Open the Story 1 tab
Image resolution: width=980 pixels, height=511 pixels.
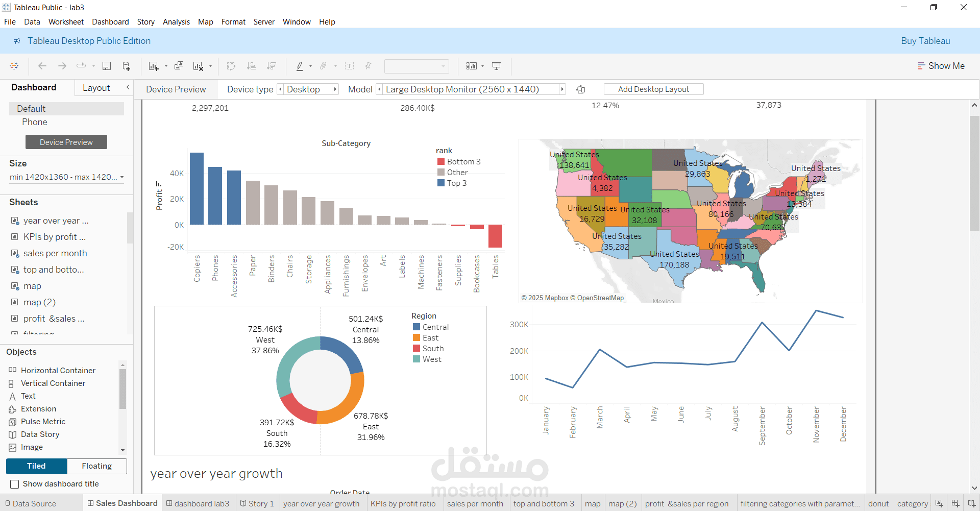[257, 503]
